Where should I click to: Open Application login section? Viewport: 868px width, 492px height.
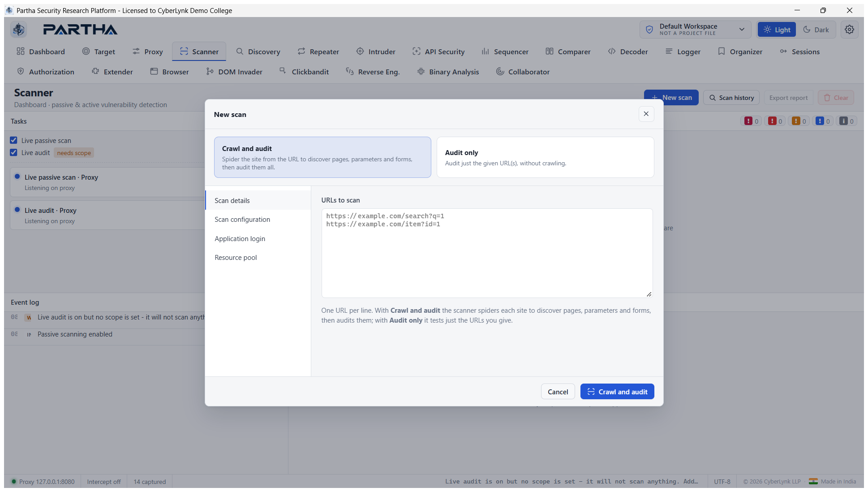tap(258, 239)
